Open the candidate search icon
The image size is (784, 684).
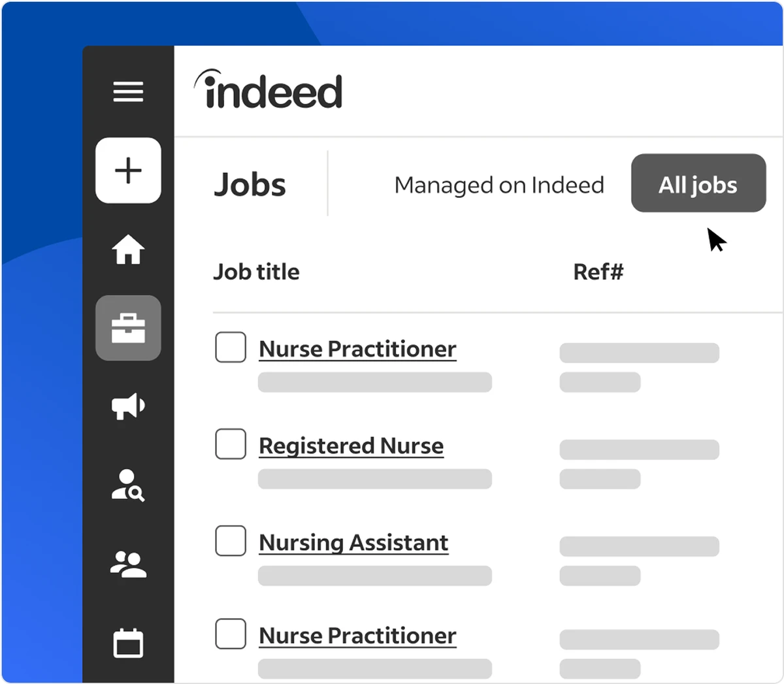point(128,485)
